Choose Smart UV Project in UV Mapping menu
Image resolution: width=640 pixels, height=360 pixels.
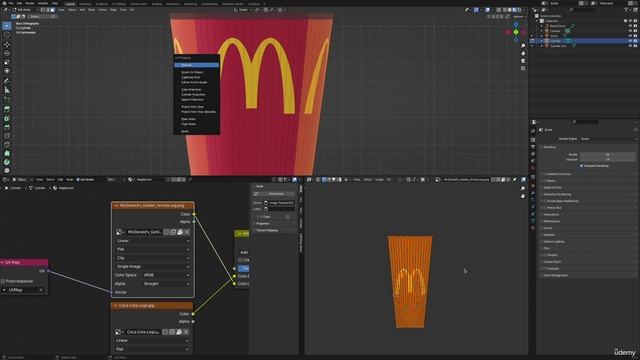click(x=196, y=72)
